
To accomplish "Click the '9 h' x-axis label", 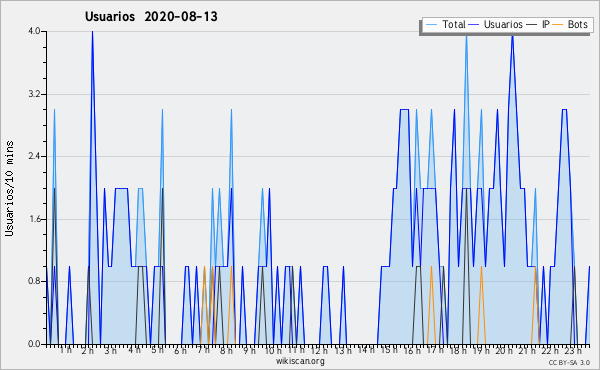I will point(249,350).
